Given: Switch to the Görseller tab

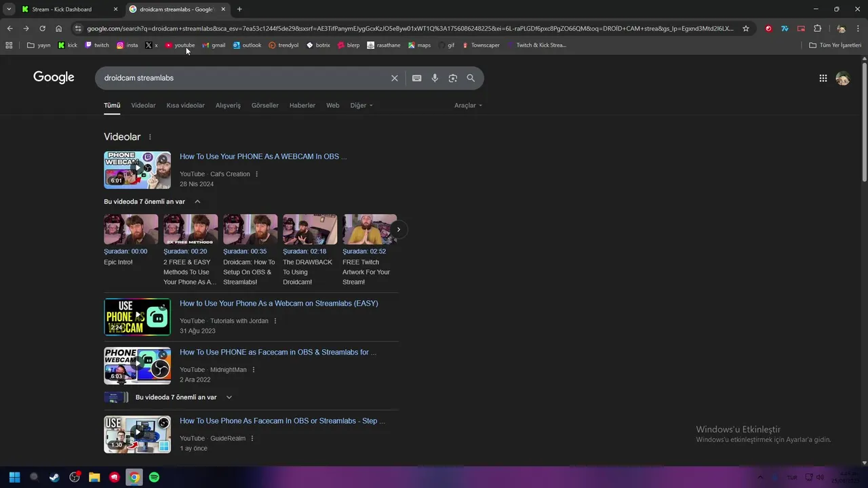Looking at the screenshot, I should pyautogui.click(x=265, y=106).
